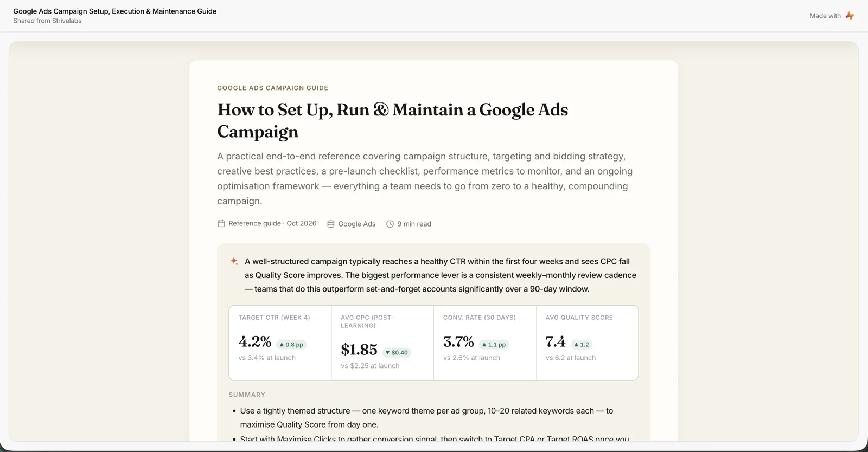
Task: Click the $1.85 Avg CPC value
Action: (x=359, y=350)
